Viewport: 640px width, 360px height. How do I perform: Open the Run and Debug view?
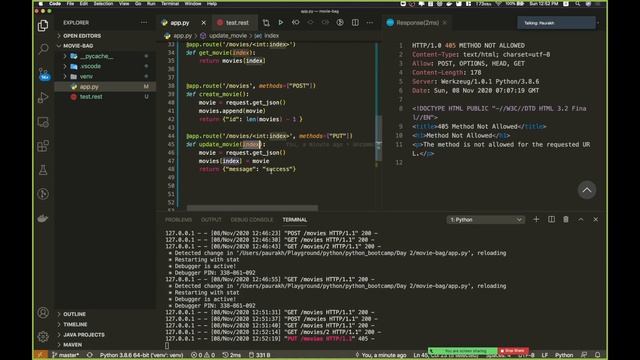pos(43,98)
